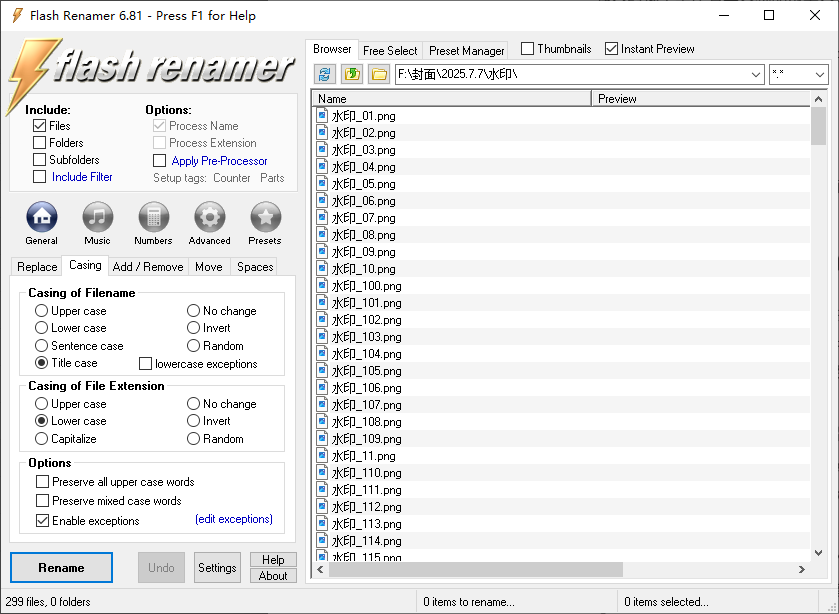Select Upper case for filename casing
This screenshot has width=839, height=614.
(42, 311)
